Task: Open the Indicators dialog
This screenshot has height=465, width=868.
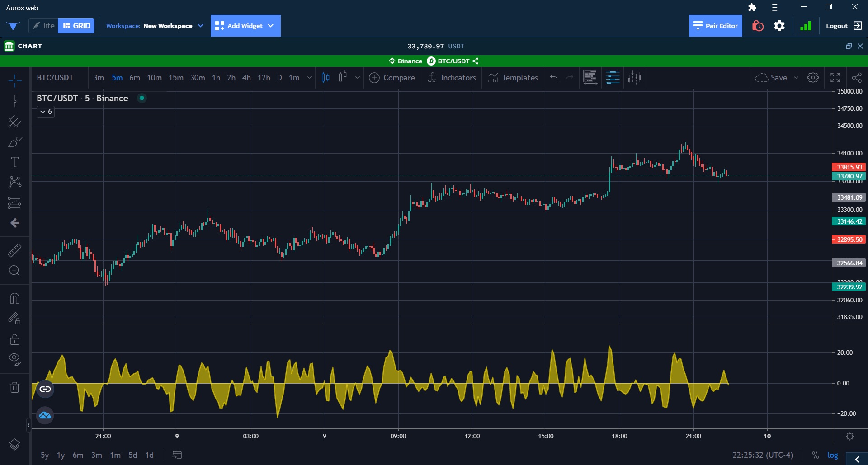Action: tap(452, 78)
